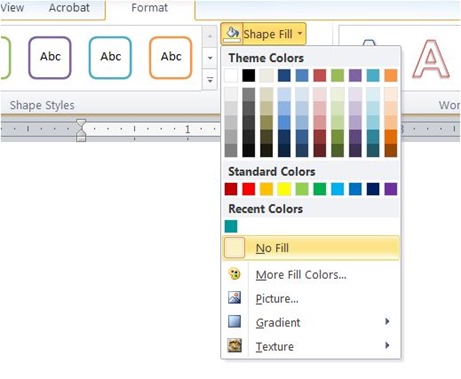Viewport: 461px width, 379px height.
Task: Select the No Fill option
Action: point(311,248)
